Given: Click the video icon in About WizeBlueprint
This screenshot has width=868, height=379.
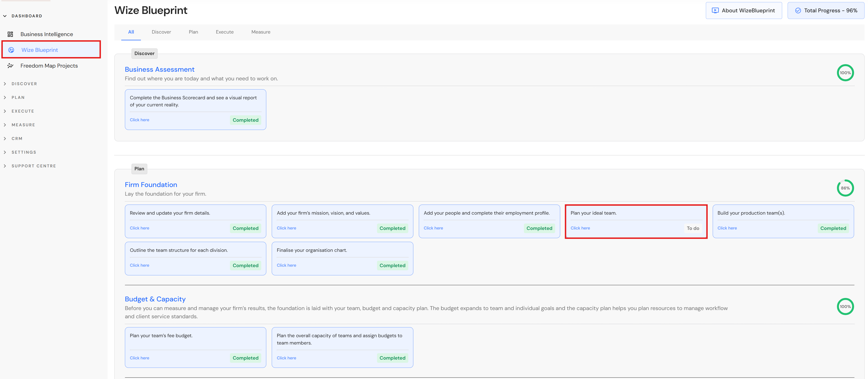Looking at the screenshot, I should [715, 11].
